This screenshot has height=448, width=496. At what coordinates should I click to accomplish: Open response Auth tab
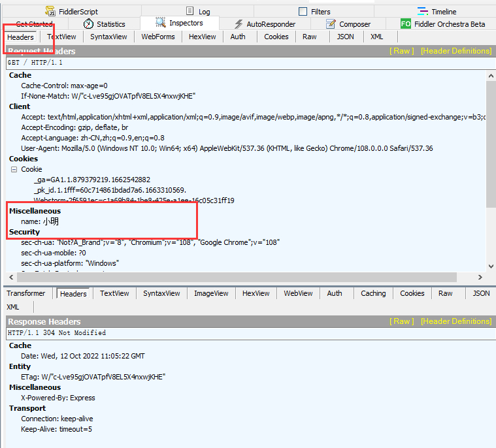(335, 293)
